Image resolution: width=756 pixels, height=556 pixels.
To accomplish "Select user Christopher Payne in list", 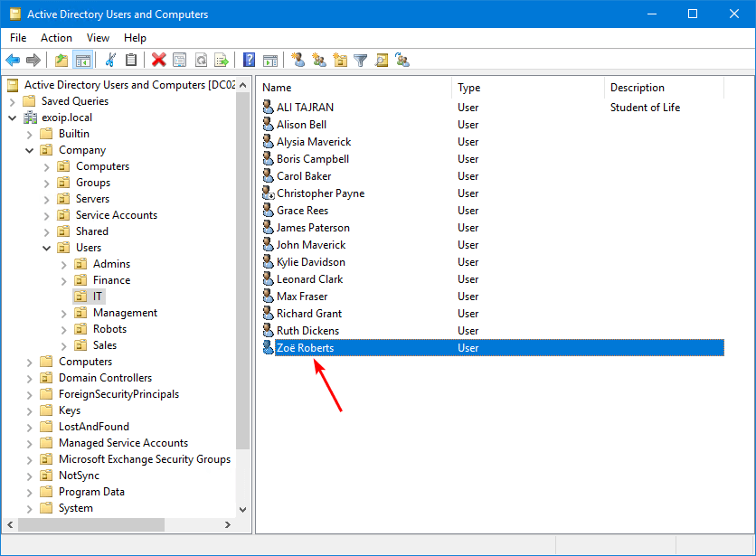I will [320, 193].
